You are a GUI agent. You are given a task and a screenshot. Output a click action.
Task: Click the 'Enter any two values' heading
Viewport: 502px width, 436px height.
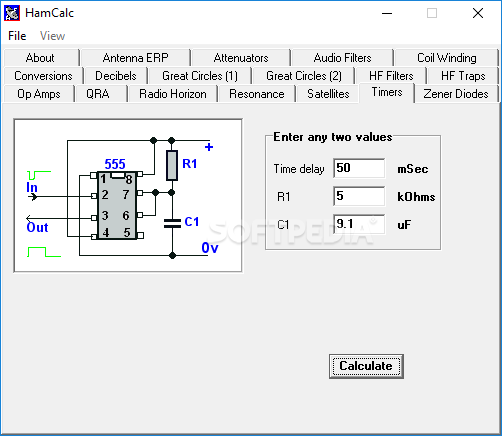[x=332, y=137]
